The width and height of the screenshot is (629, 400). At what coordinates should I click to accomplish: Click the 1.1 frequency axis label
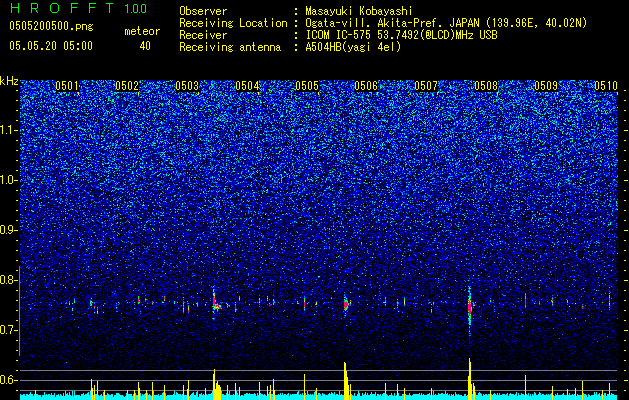(x=9, y=131)
